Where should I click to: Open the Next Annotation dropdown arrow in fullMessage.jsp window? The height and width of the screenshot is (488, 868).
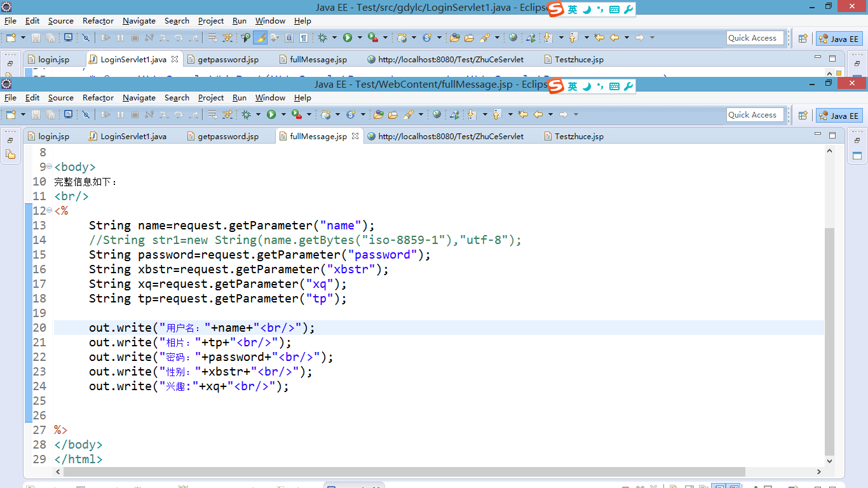pos(485,114)
